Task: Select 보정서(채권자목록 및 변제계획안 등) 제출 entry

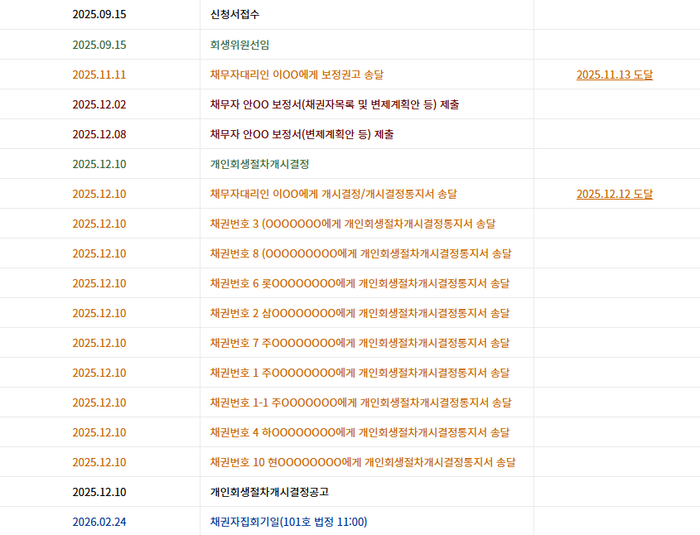Action: (x=334, y=104)
